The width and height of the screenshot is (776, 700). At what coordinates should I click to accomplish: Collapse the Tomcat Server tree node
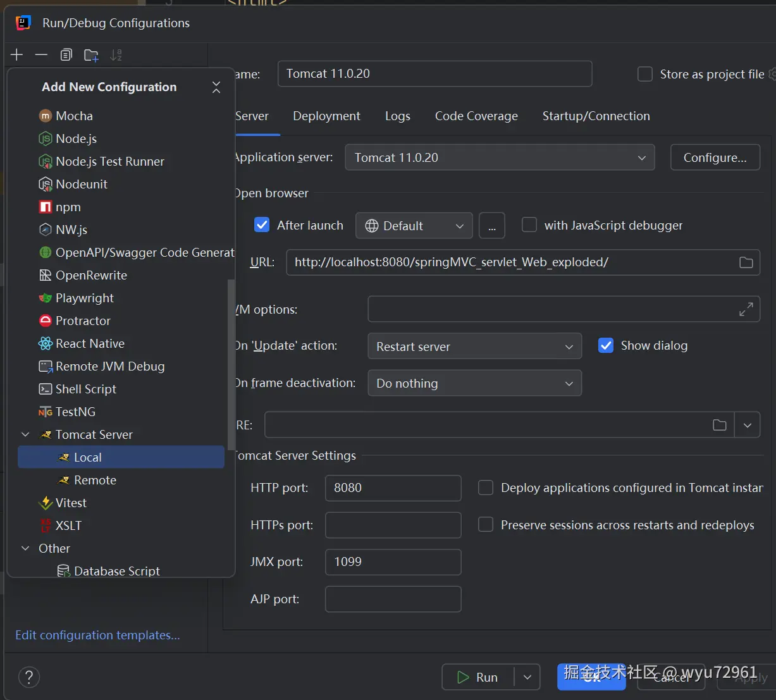26,434
